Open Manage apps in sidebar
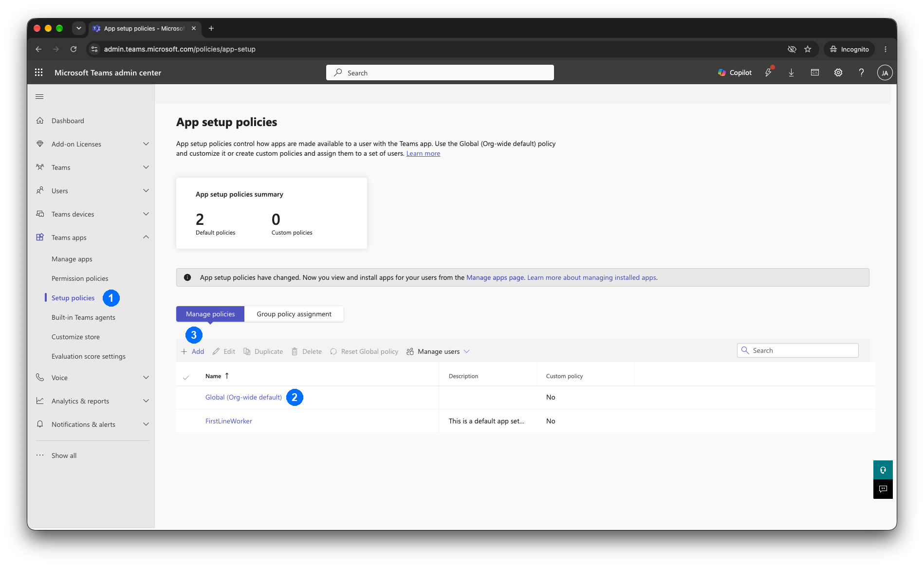This screenshot has width=924, height=566. pos(72,259)
